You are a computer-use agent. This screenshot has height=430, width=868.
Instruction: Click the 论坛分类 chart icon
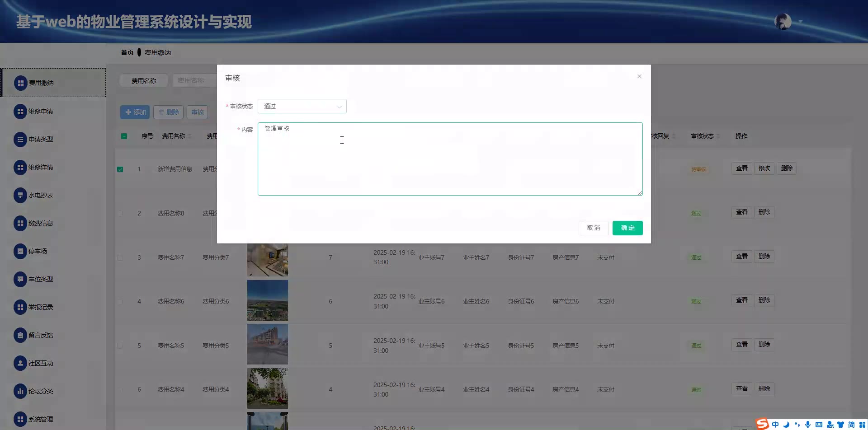(20, 391)
